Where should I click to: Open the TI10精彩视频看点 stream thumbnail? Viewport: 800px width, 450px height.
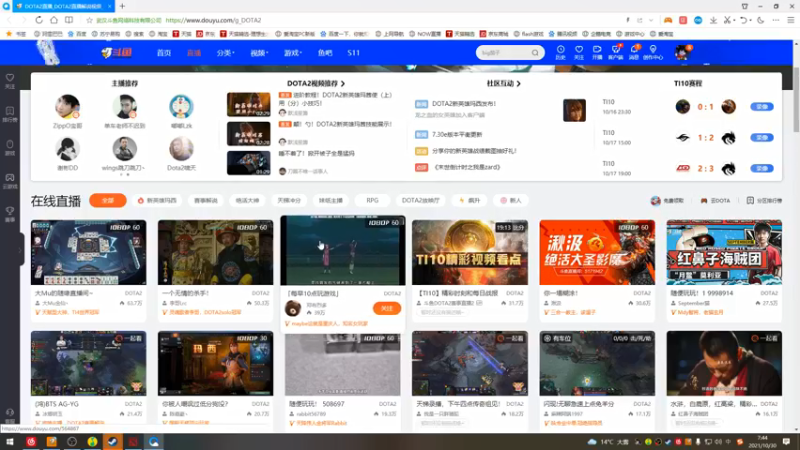tap(470, 253)
